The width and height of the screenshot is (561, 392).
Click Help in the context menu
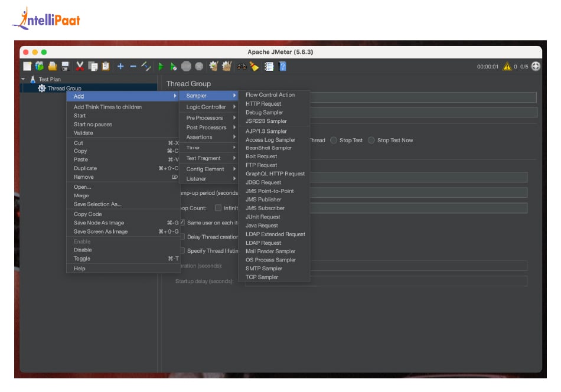click(122, 268)
